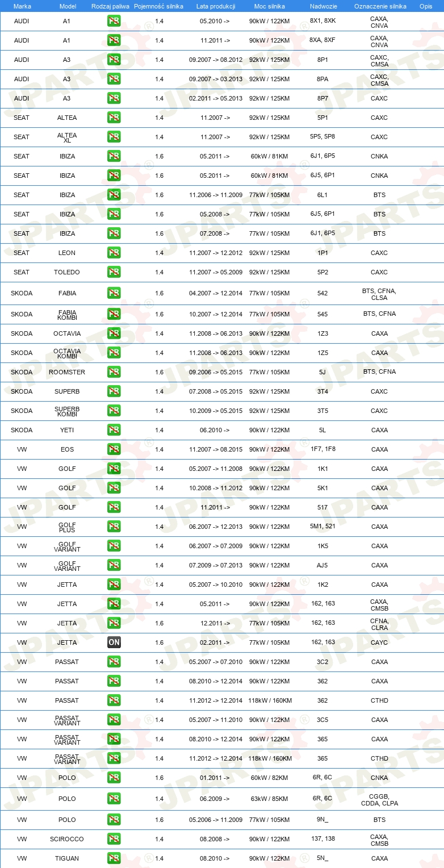Click the PB fuel icon for VW GOLF PLUS
The height and width of the screenshot is (868, 444).
coord(114,527)
